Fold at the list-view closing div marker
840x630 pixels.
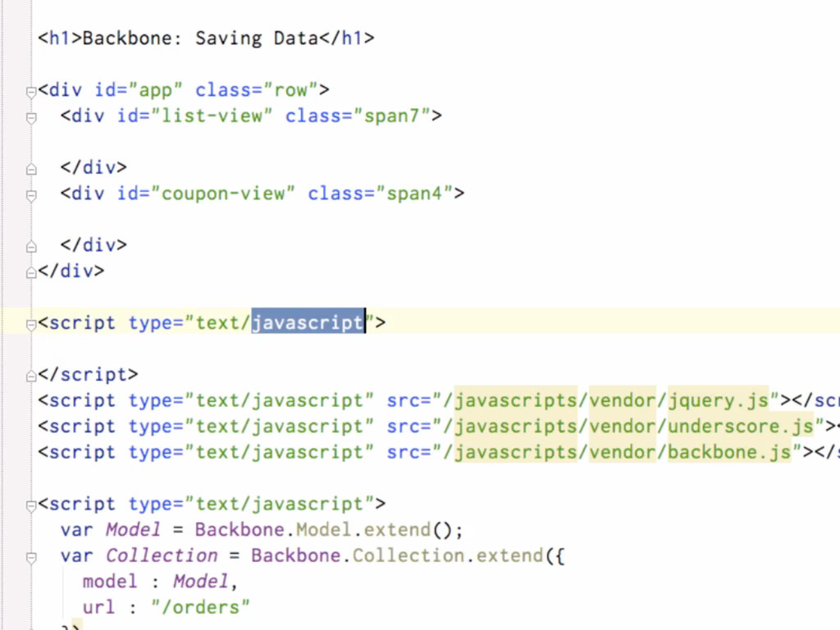tap(31, 169)
